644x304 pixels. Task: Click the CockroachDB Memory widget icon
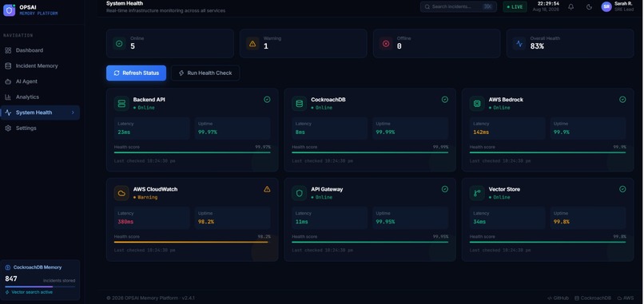tap(8, 267)
